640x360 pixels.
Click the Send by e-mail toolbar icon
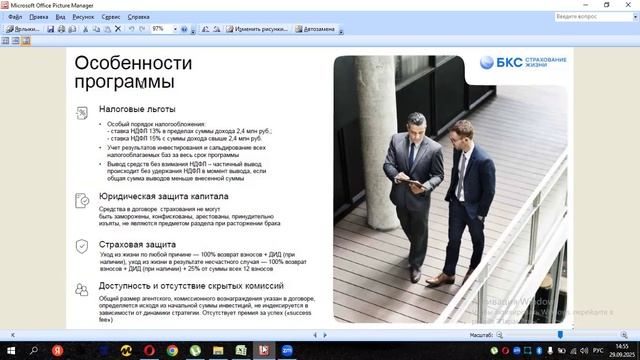(x=72, y=29)
